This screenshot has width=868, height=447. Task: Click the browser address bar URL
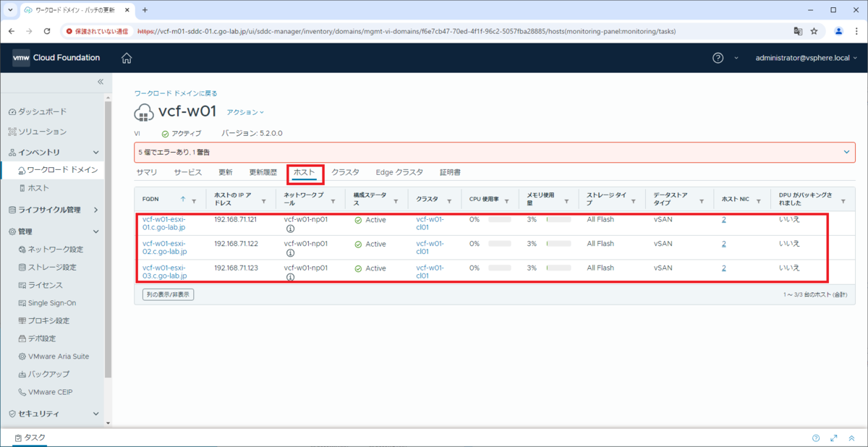pos(407,32)
